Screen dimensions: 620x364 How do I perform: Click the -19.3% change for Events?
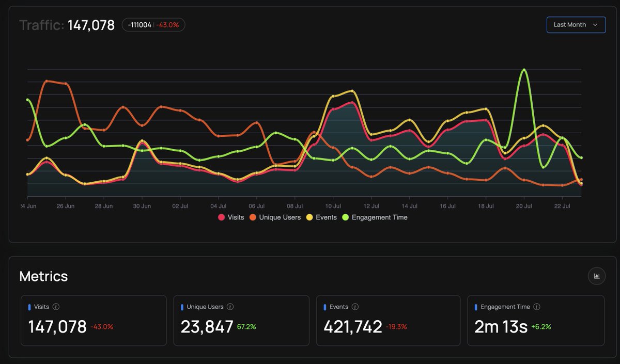(x=396, y=327)
